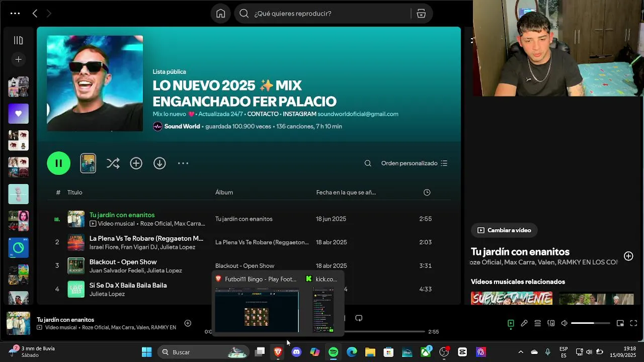Download the playlist

(x=159, y=163)
